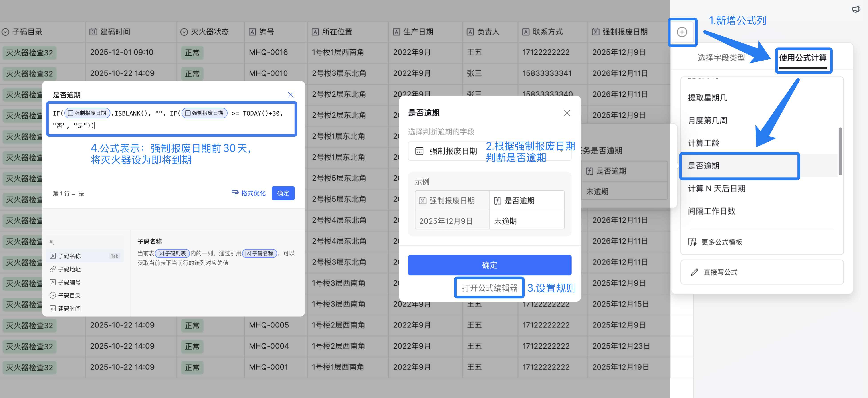Screen dimensions: 868x398
Task: Click the link icon beside 子码地址 field
Action: point(53,269)
